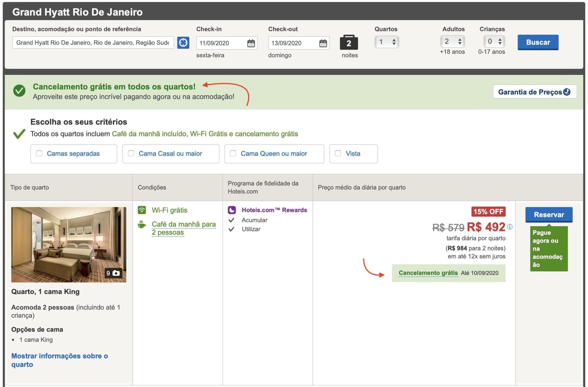The width and height of the screenshot is (588, 387).
Task: Click the Hoteis.com Rewards moon icon
Action: [x=232, y=210]
